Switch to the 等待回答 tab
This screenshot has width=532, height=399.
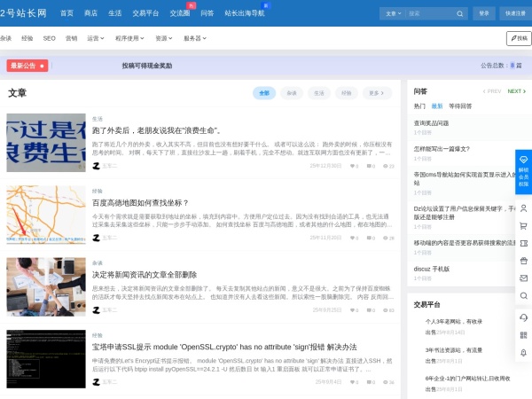pos(460,106)
